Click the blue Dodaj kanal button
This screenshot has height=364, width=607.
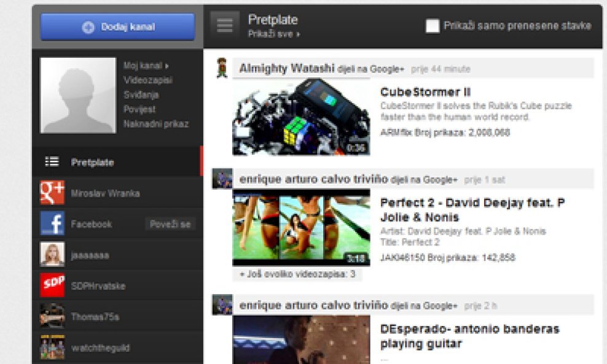(117, 26)
